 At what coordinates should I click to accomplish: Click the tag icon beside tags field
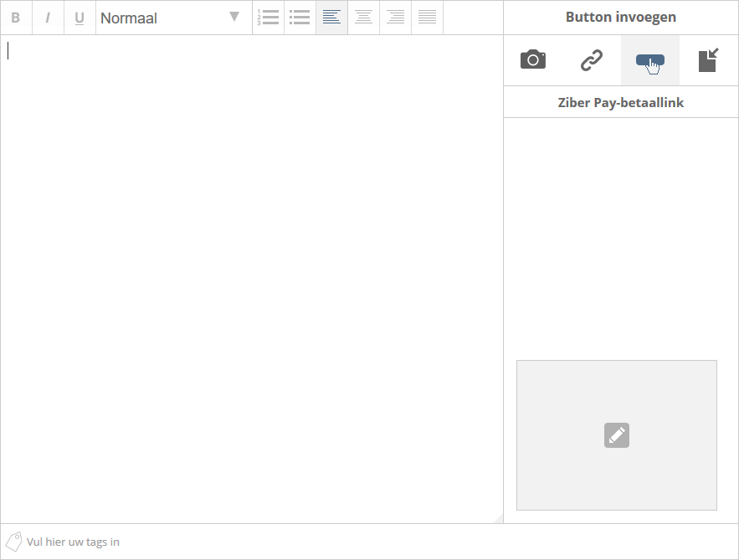point(13,542)
